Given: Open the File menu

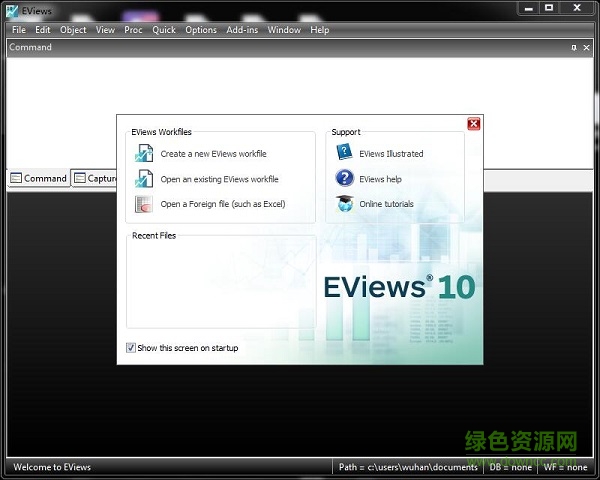Looking at the screenshot, I should click(x=19, y=30).
